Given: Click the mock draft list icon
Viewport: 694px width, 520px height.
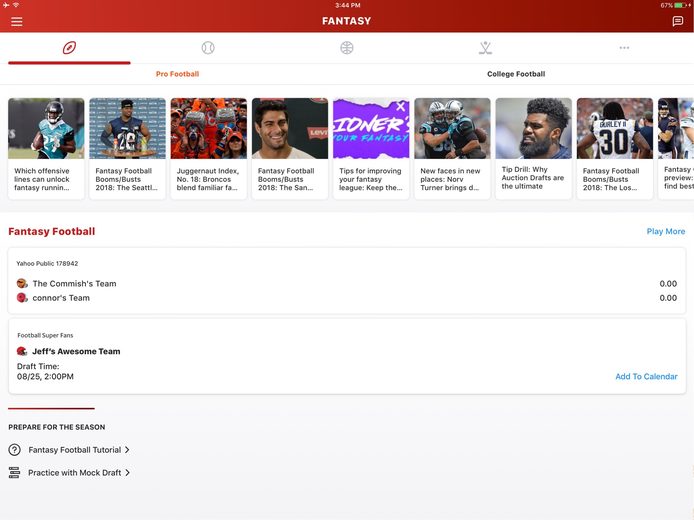Looking at the screenshot, I should [14, 472].
